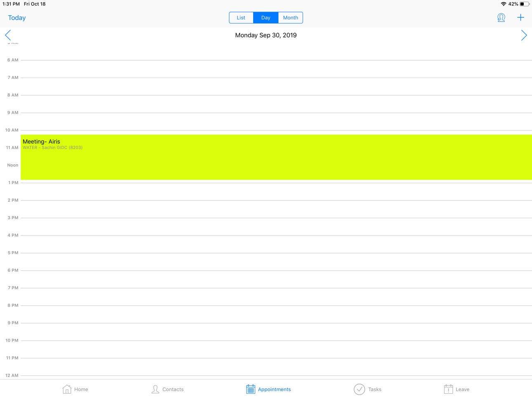The height and width of the screenshot is (399, 532).
Task: Select the Noon time label
Action: click(x=13, y=165)
